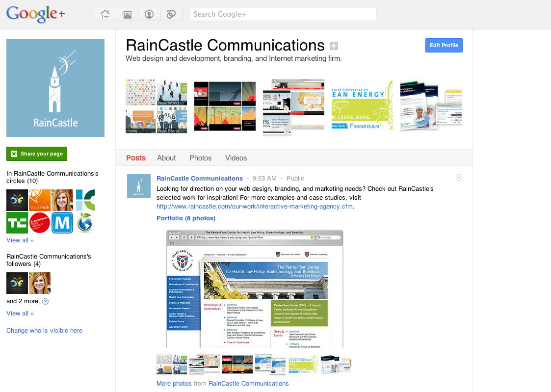This screenshot has height=392, width=551.
Task: Click the help question mark icon
Action: [45, 301]
